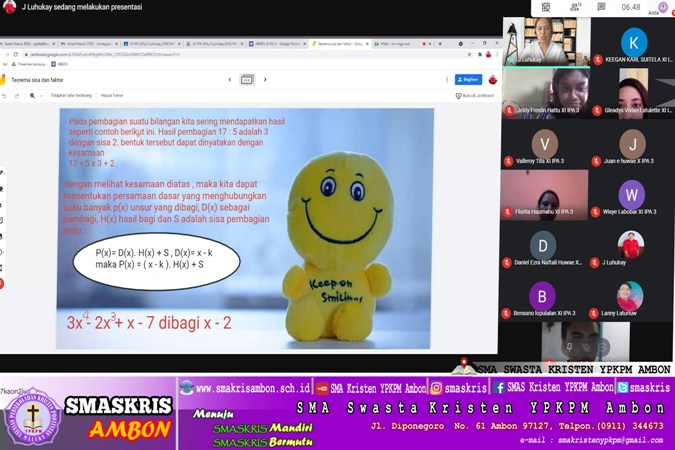Show Meet participants list icon
Image resolution: width=675 pixels, height=450 pixels.
click(x=575, y=7)
